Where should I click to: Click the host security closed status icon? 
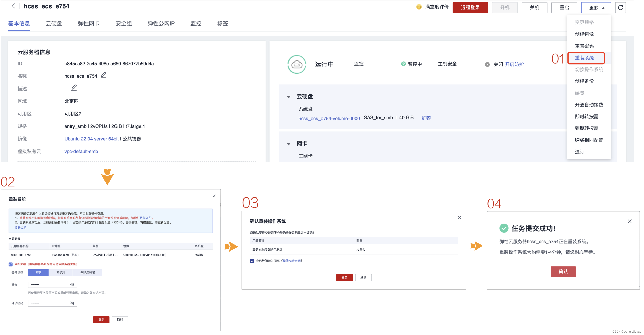(x=487, y=64)
